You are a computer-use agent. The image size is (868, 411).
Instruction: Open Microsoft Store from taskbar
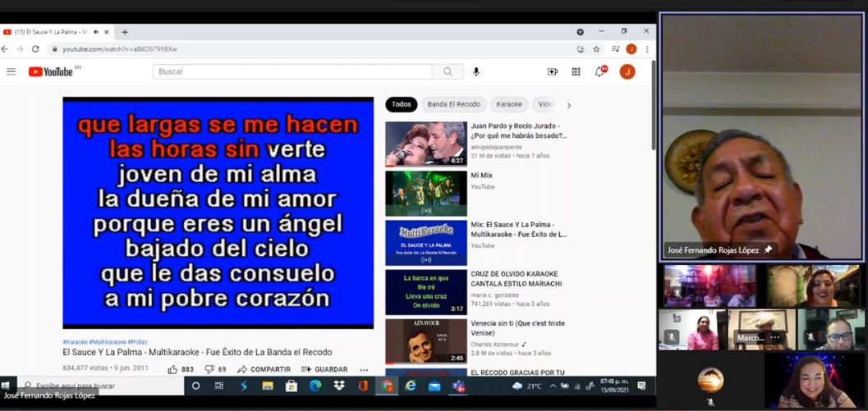292,386
